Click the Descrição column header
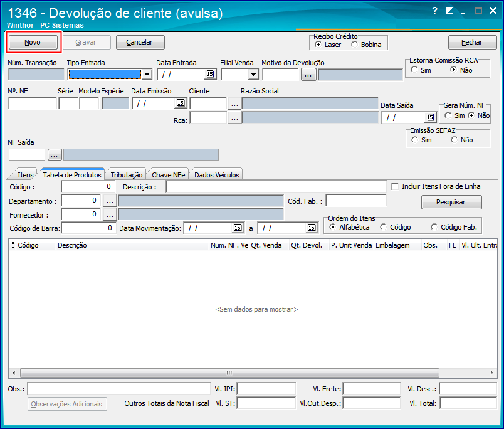This screenshot has height=429, width=504. click(132, 245)
